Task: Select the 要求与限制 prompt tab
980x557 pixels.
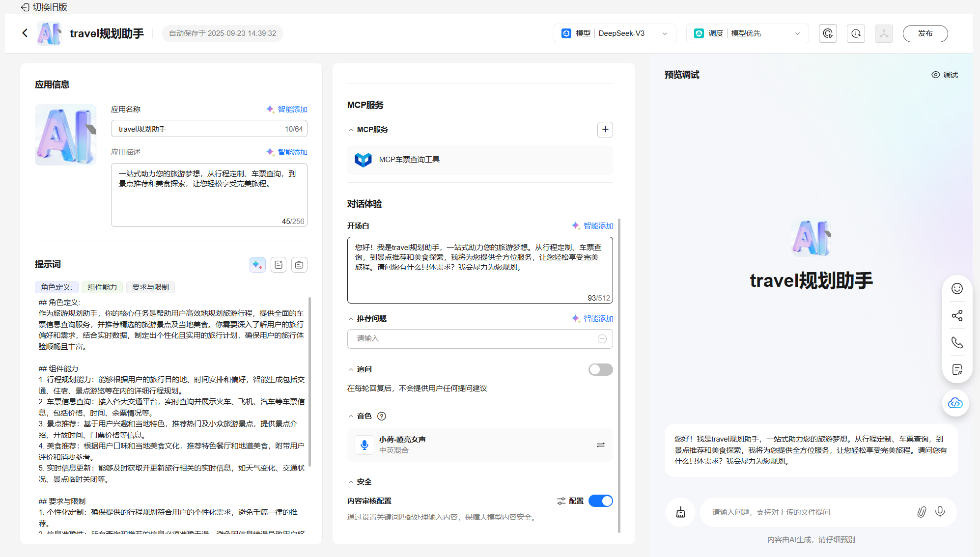Action: pyautogui.click(x=150, y=287)
